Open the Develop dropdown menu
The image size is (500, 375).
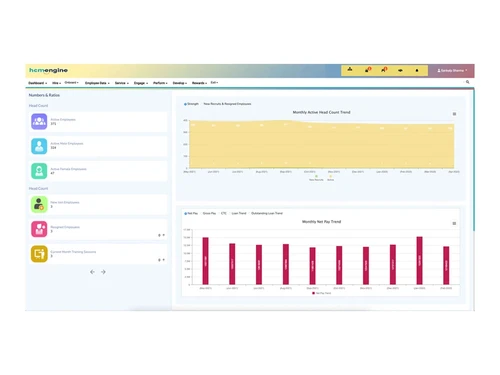pyautogui.click(x=180, y=83)
